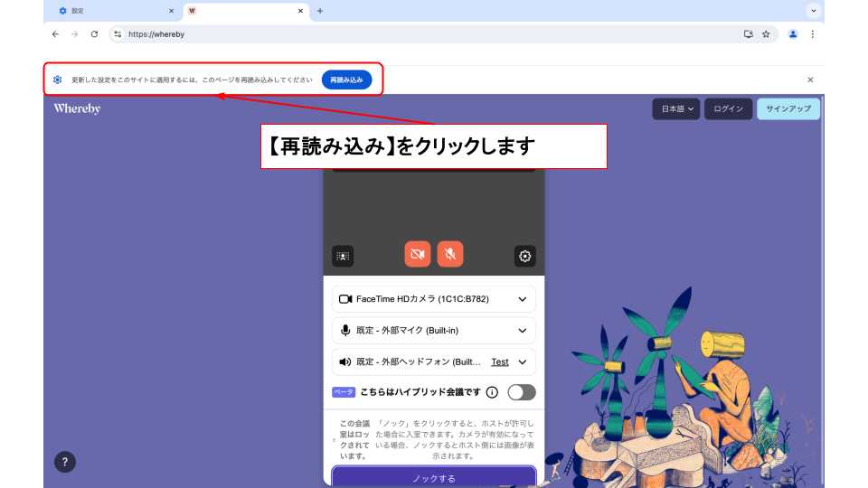Click the サインアップ button
This screenshot has height=488, width=868.
pos(788,109)
